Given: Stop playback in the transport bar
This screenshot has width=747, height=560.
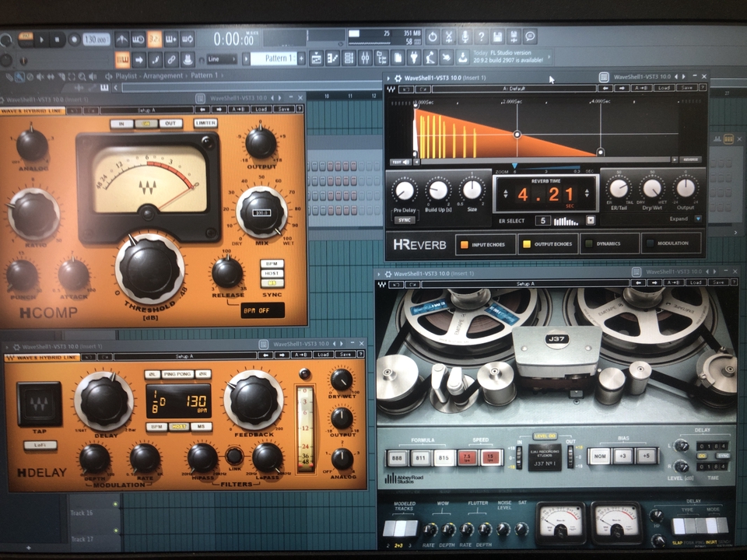Looking at the screenshot, I should pyautogui.click(x=57, y=40).
